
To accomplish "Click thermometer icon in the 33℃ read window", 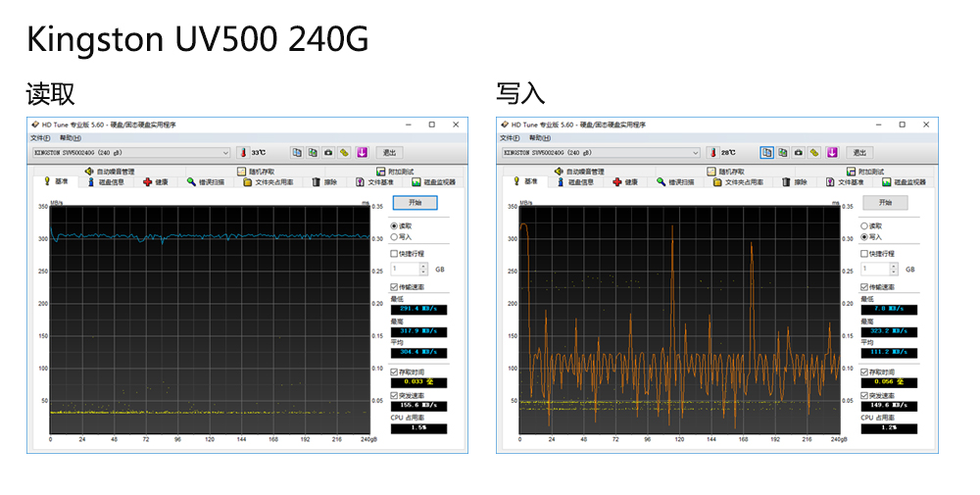I will 243,153.
